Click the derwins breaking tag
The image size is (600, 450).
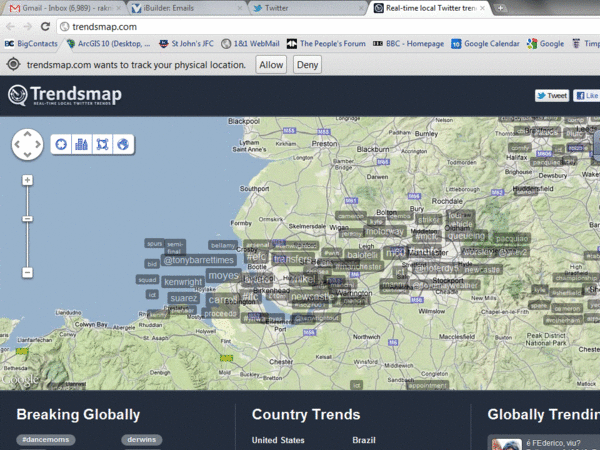click(x=142, y=440)
